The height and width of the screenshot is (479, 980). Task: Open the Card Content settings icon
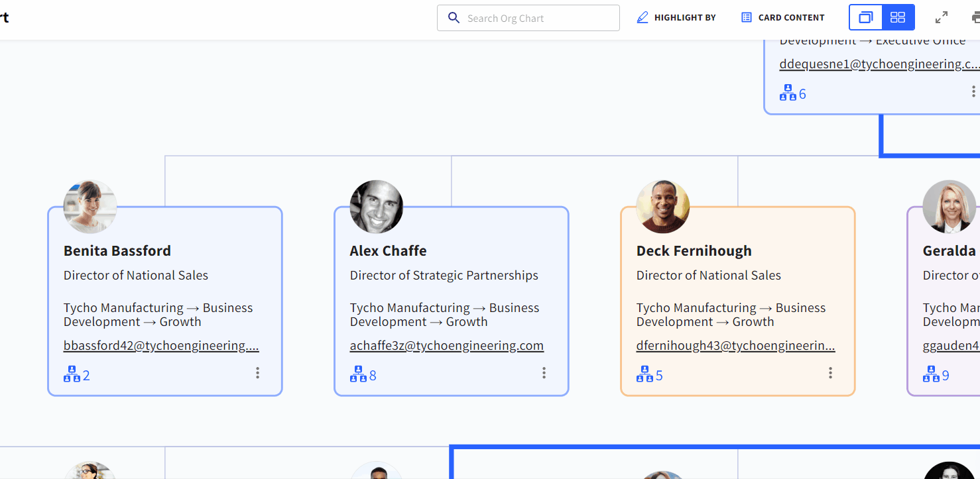coord(745,17)
